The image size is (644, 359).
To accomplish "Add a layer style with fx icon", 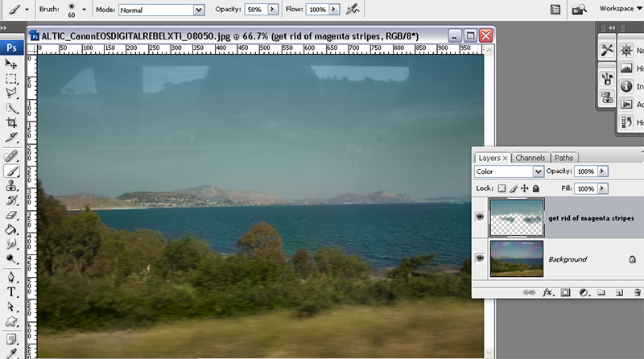I will point(548,292).
